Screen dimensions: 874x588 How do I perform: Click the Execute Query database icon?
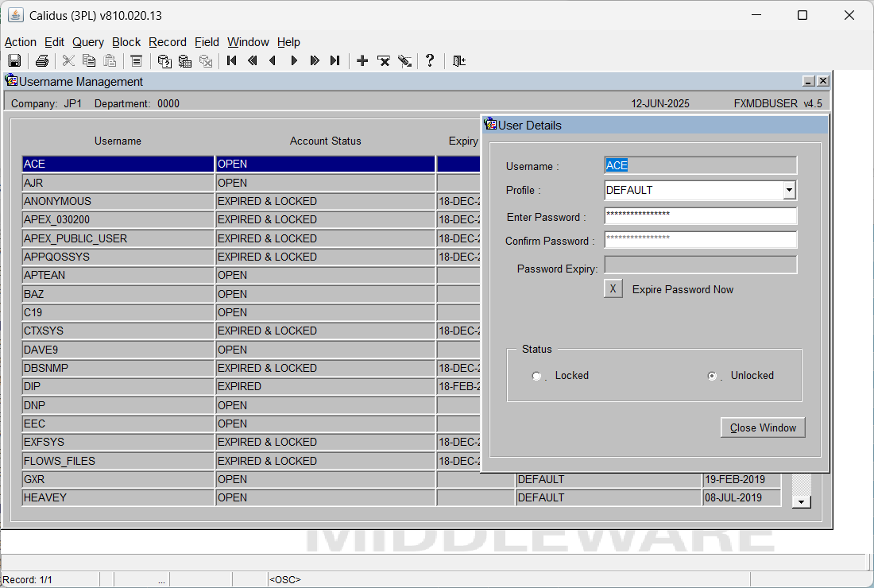pos(185,60)
